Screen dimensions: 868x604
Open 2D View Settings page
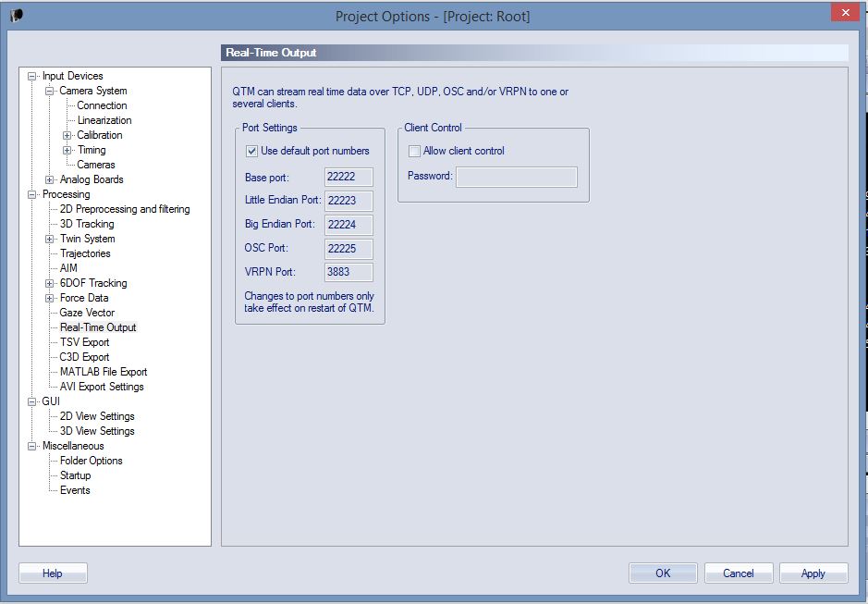point(97,416)
